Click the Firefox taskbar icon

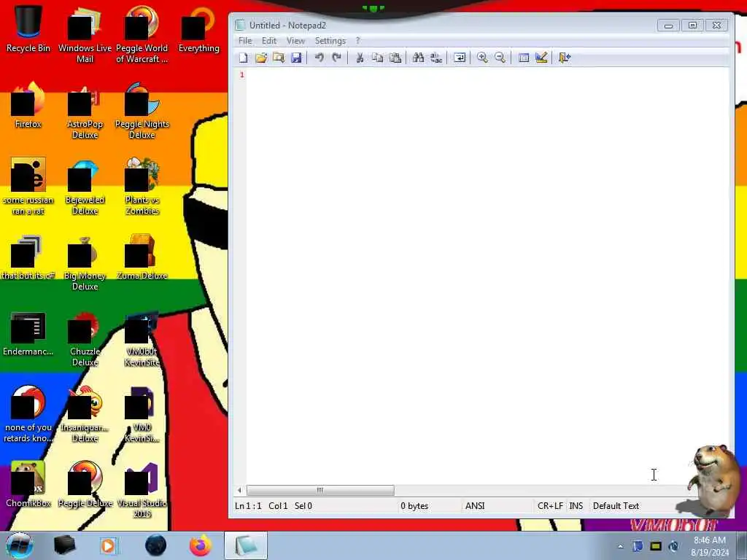pos(201,545)
